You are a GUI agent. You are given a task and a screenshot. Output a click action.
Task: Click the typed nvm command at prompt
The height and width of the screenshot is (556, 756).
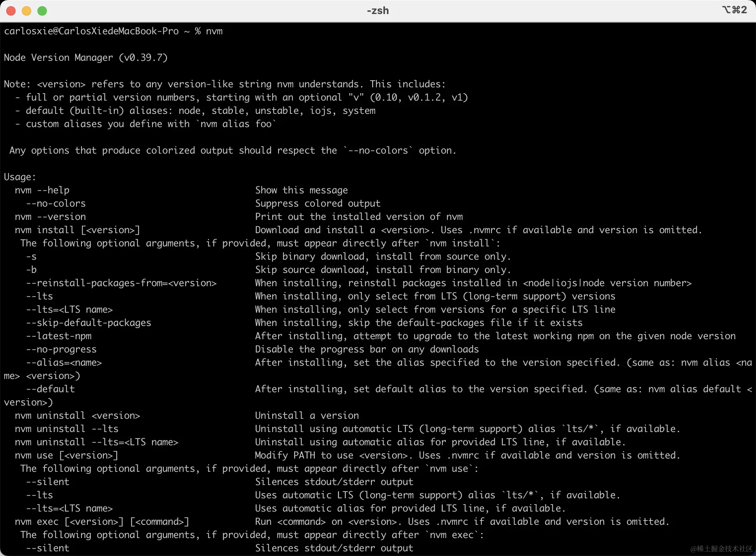pyautogui.click(x=214, y=31)
